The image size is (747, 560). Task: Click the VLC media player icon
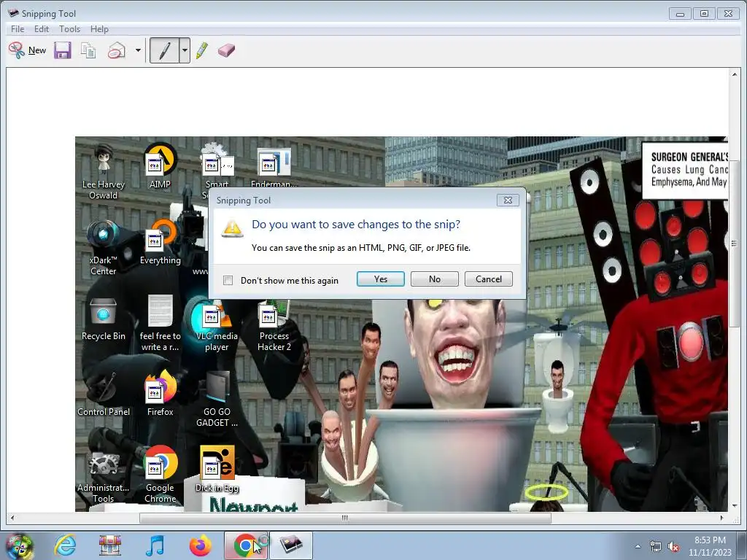[x=217, y=324]
